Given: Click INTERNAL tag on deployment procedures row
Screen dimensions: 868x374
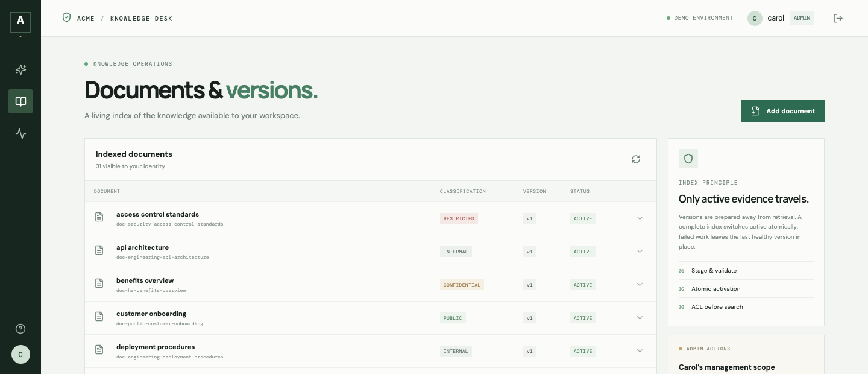Looking at the screenshot, I should 456,351.
